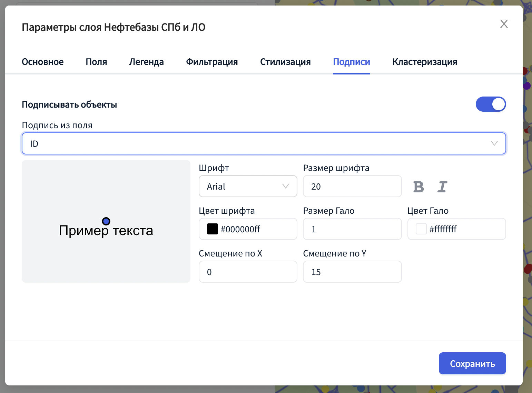Open the Стилизация tab
The image size is (532, 393).
tap(285, 62)
